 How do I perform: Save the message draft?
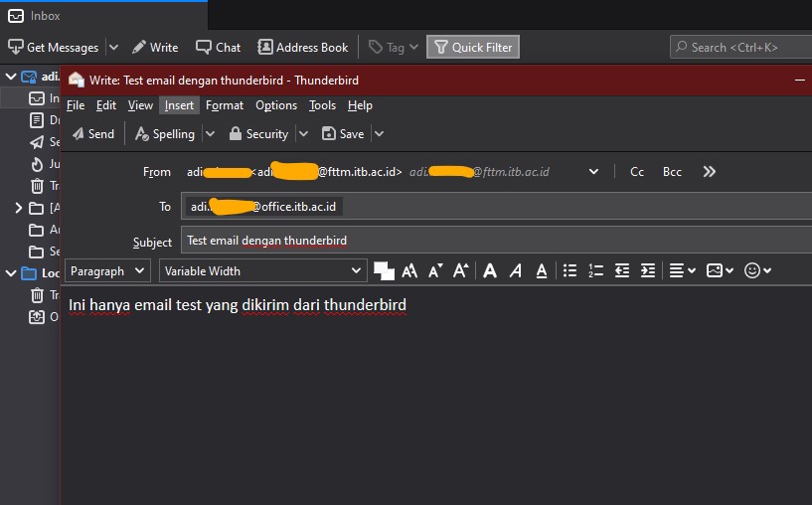tap(343, 134)
